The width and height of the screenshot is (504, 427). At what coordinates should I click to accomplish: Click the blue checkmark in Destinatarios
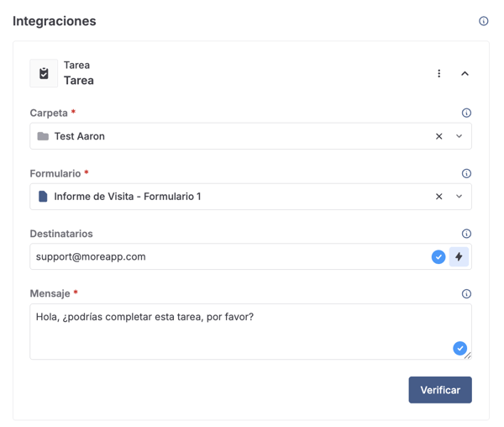pyautogui.click(x=438, y=257)
